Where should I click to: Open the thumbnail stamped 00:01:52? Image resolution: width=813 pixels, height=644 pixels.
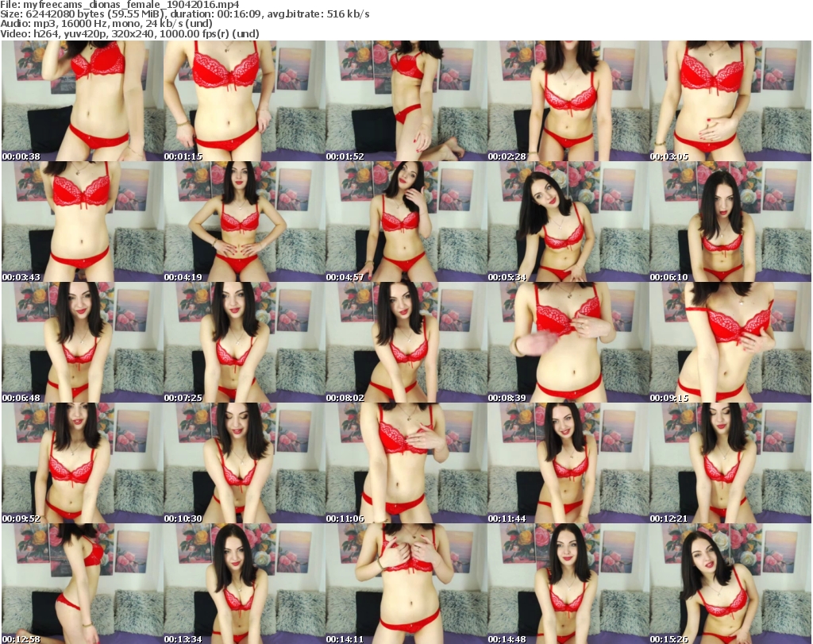click(x=406, y=101)
